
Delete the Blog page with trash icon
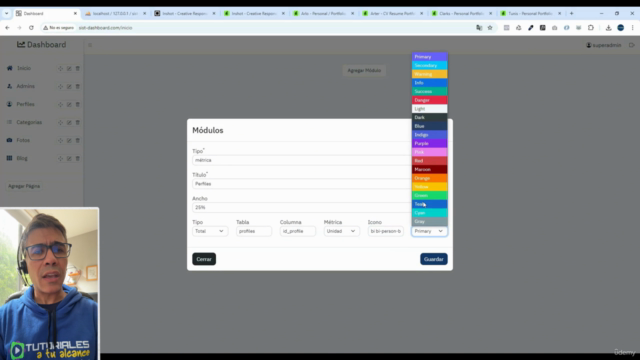(x=78, y=158)
